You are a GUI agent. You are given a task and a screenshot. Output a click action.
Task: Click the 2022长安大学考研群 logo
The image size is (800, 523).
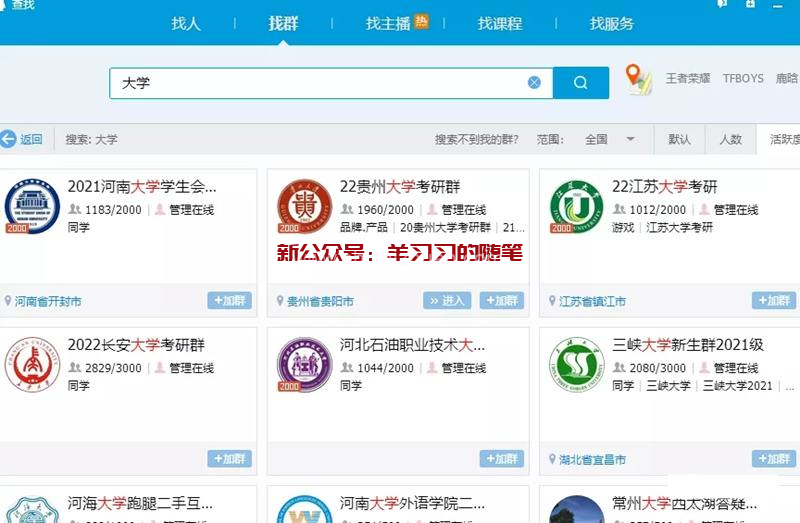pyautogui.click(x=32, y=365)
